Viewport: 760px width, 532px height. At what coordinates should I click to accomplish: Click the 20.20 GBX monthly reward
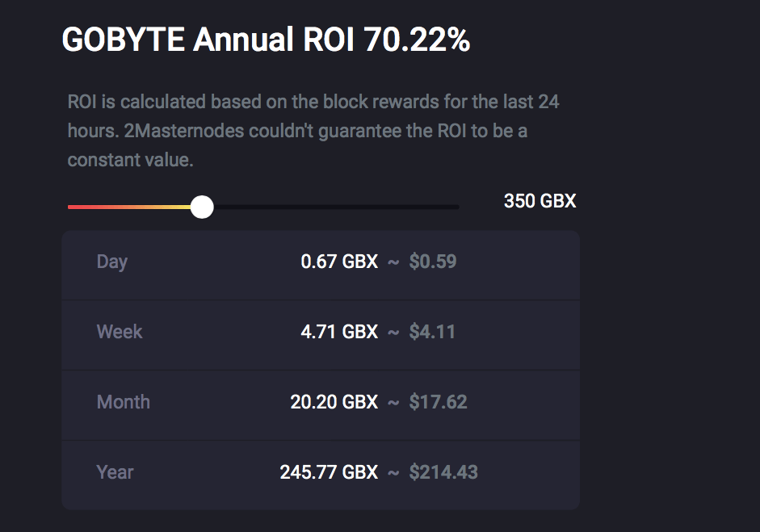[x=334, y=402]
